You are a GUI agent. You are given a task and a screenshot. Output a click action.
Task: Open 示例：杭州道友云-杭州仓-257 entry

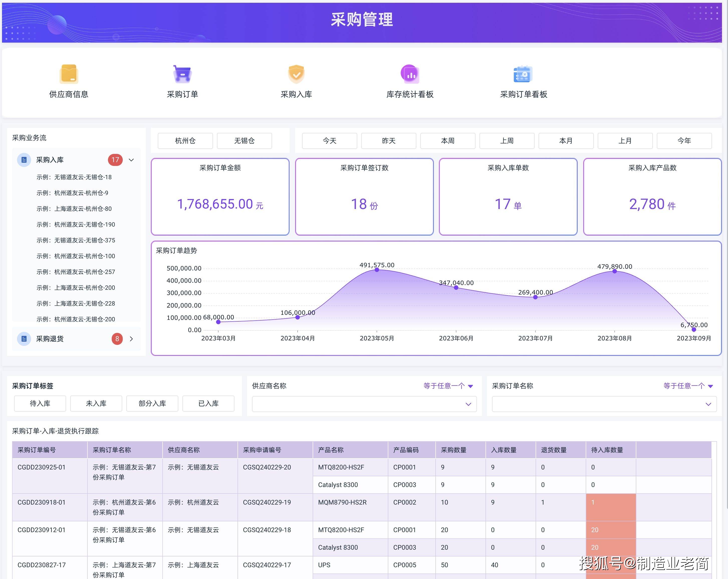[76, 272]
